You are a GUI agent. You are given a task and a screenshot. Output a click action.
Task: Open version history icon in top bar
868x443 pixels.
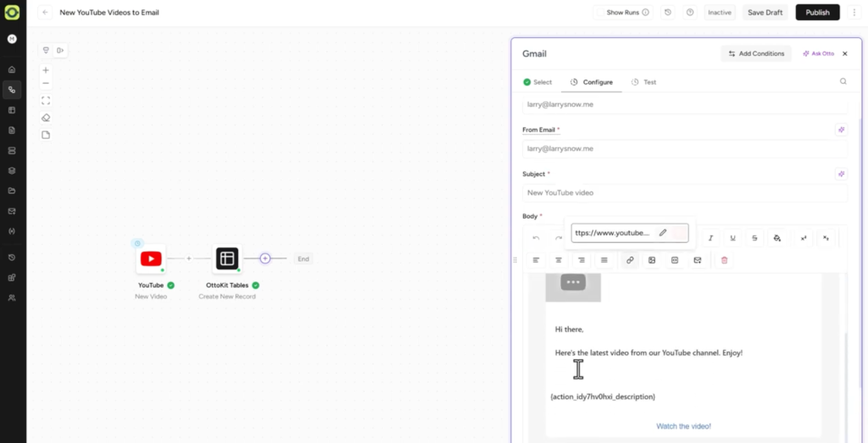[668, 12]
